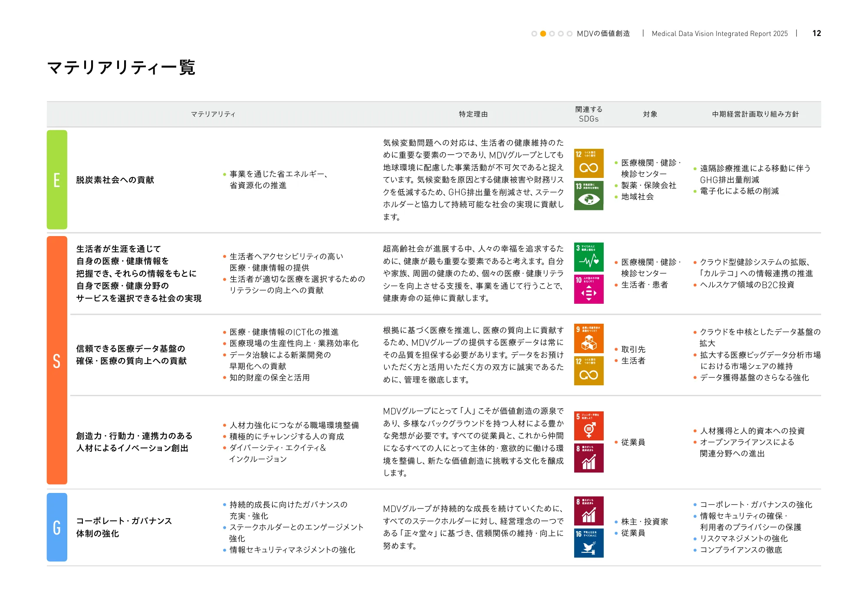Click the orange S category bar

tap(57, 360)
